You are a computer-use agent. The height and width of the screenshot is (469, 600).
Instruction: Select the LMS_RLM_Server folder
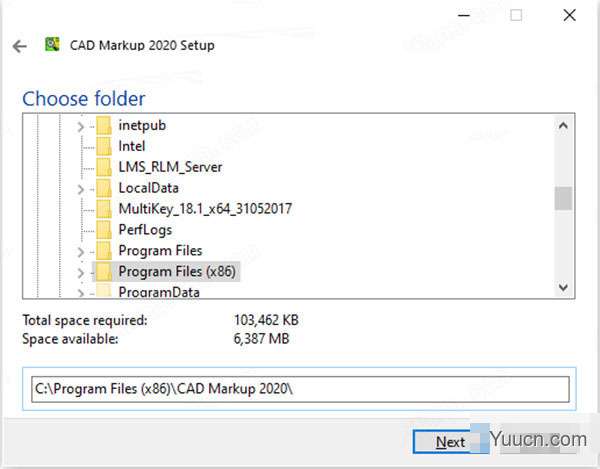[x=170, y=167]
